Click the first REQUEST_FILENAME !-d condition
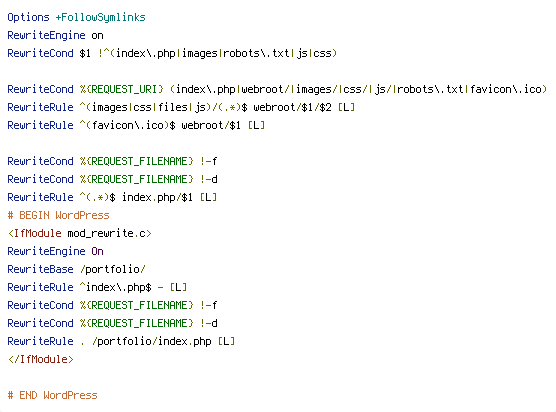The width and height of the screenshot is (556, 412). (x=112, y=179)
